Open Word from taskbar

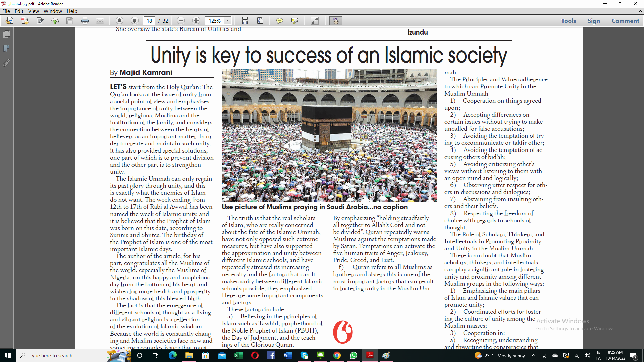click(x=288, y=355)
